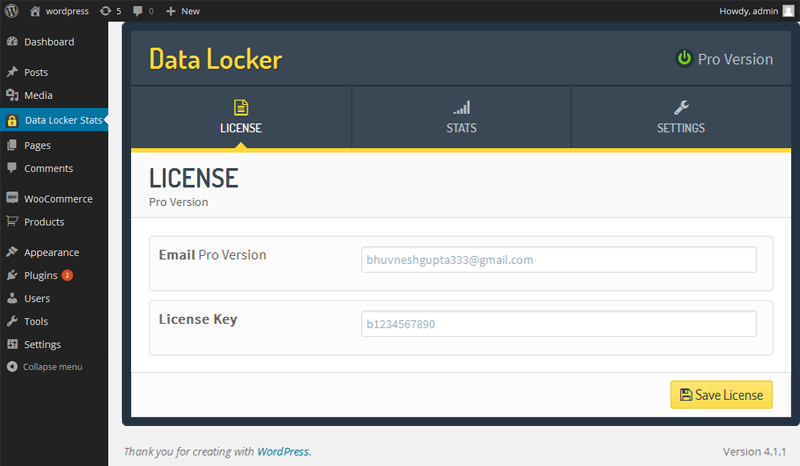Switch to the STATS tab

pyautogui.click(x=461, y=117)
